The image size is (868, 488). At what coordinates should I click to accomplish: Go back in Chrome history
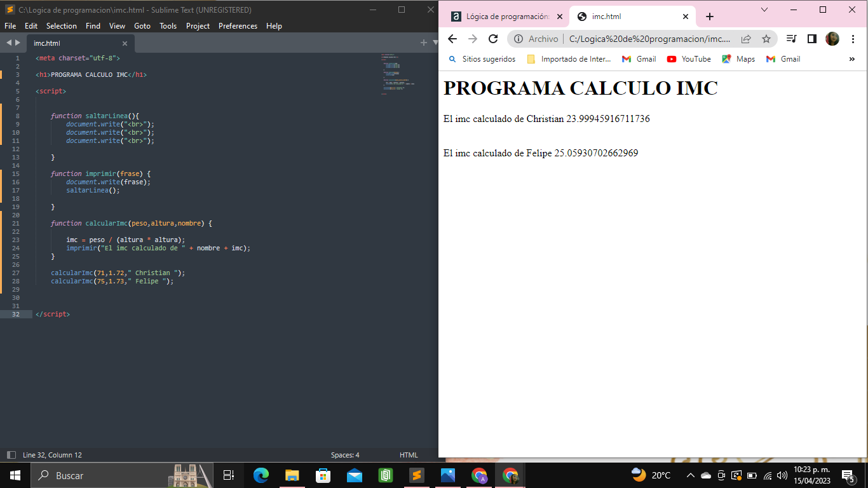point(452,39)
